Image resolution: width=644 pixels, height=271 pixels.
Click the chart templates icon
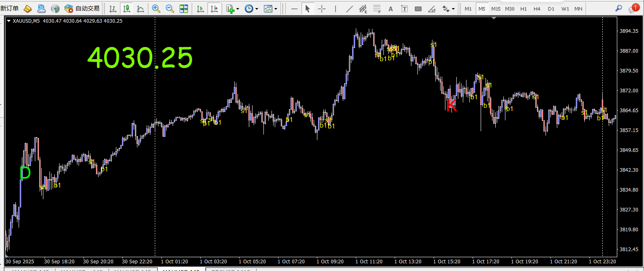[268, 9]
